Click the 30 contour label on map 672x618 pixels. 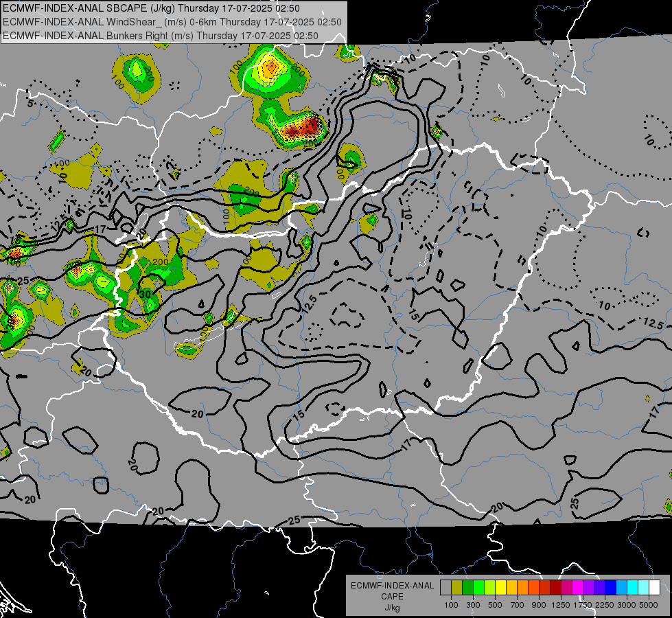[x=146, y=294]
